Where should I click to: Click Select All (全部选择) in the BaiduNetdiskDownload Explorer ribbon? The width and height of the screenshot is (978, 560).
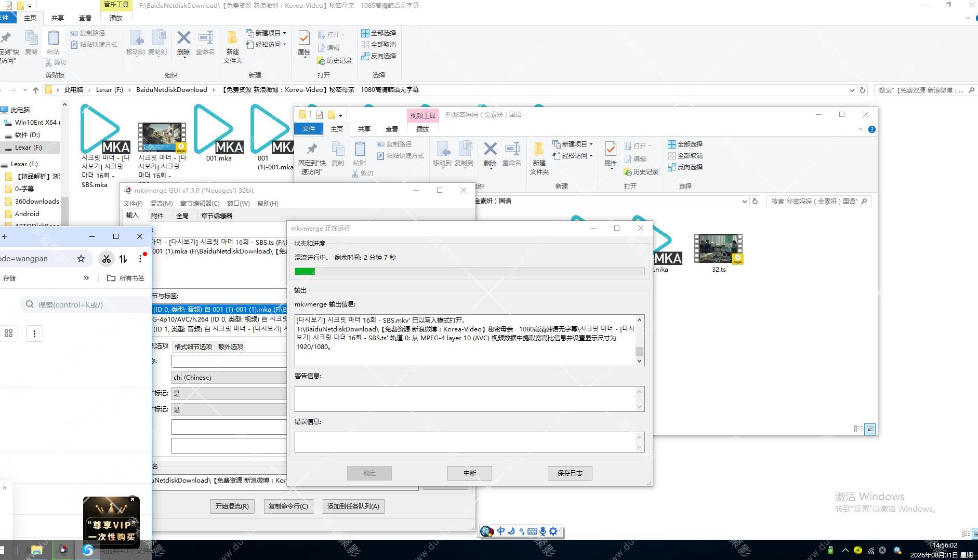click(379, 33)
